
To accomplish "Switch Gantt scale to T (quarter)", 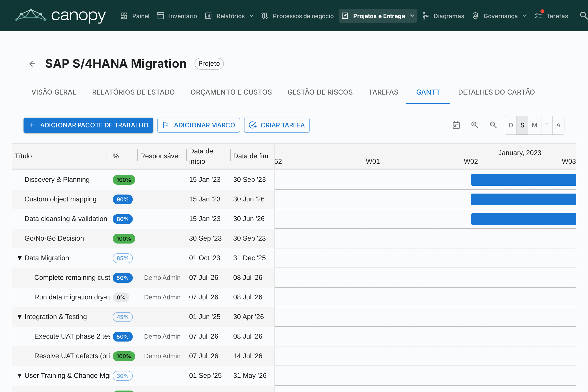I will coord(547,125).
